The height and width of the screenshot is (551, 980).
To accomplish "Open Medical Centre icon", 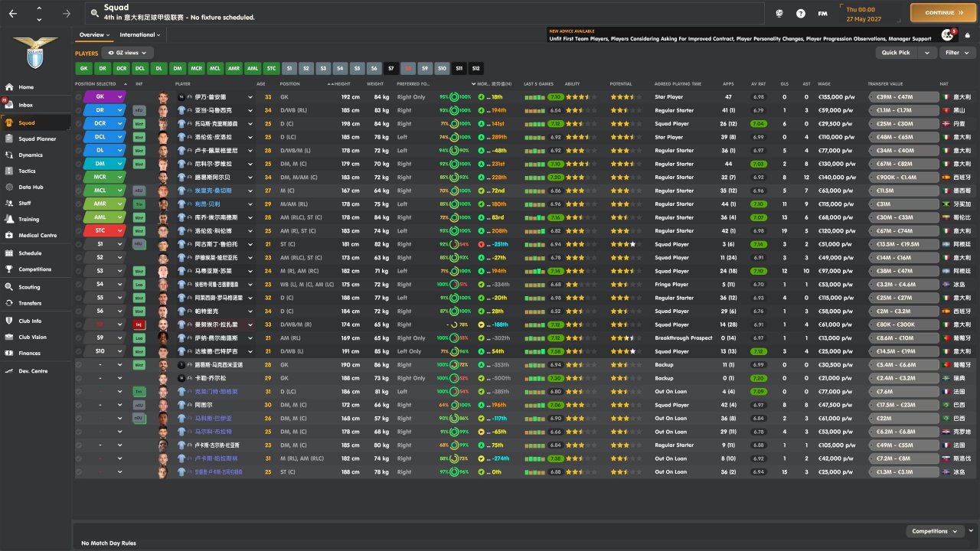I will coord(9,235).
